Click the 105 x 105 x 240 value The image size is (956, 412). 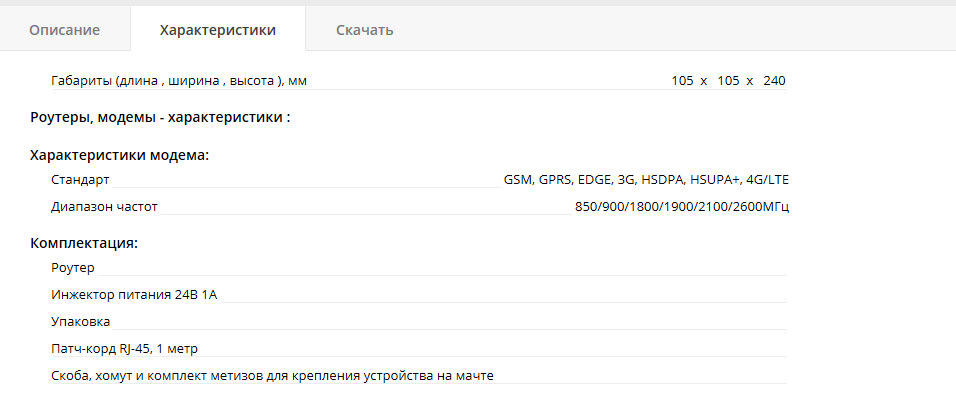(x=729, y=80)
